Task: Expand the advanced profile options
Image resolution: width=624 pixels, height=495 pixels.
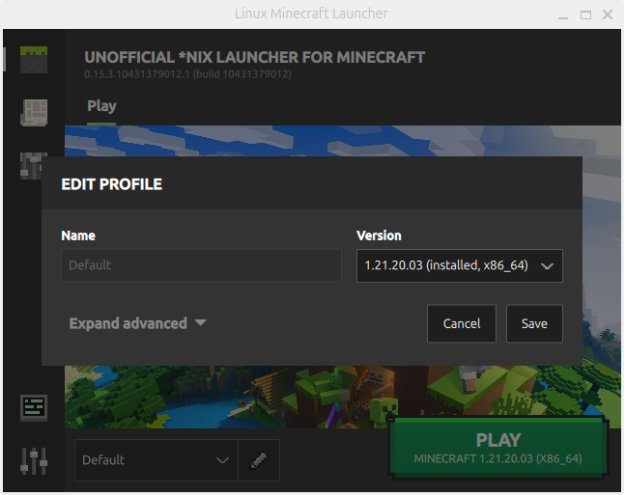Action: [x=137, y=323]
